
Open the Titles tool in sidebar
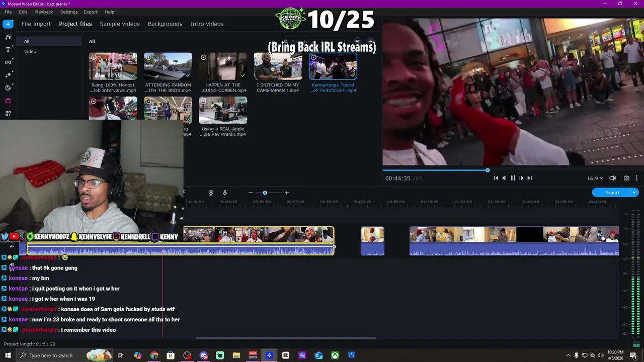[x=8, y=49]
